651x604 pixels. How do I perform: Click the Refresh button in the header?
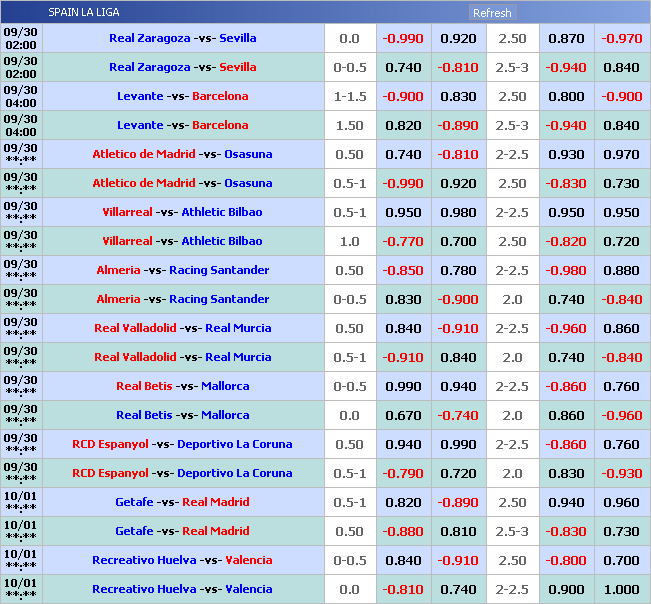tap(491, 13)
